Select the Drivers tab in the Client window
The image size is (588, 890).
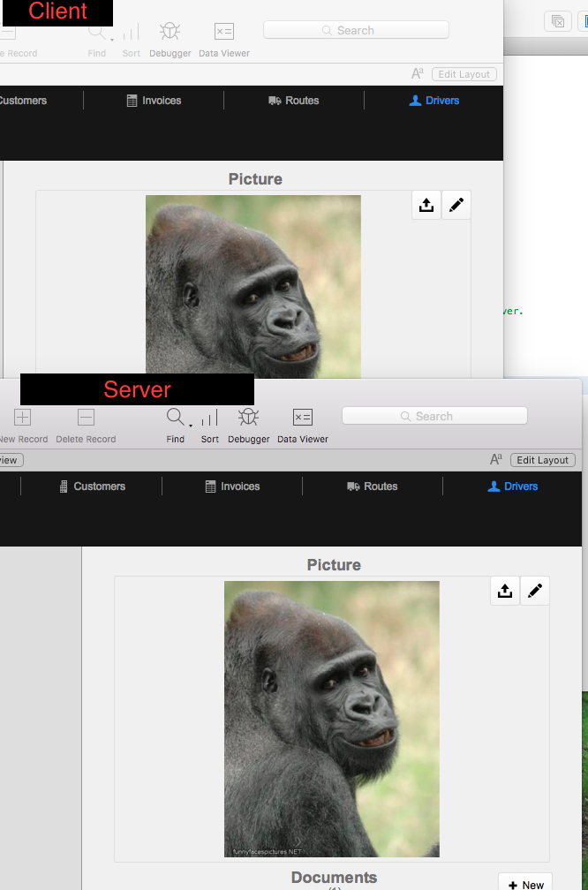click(434, 101)
